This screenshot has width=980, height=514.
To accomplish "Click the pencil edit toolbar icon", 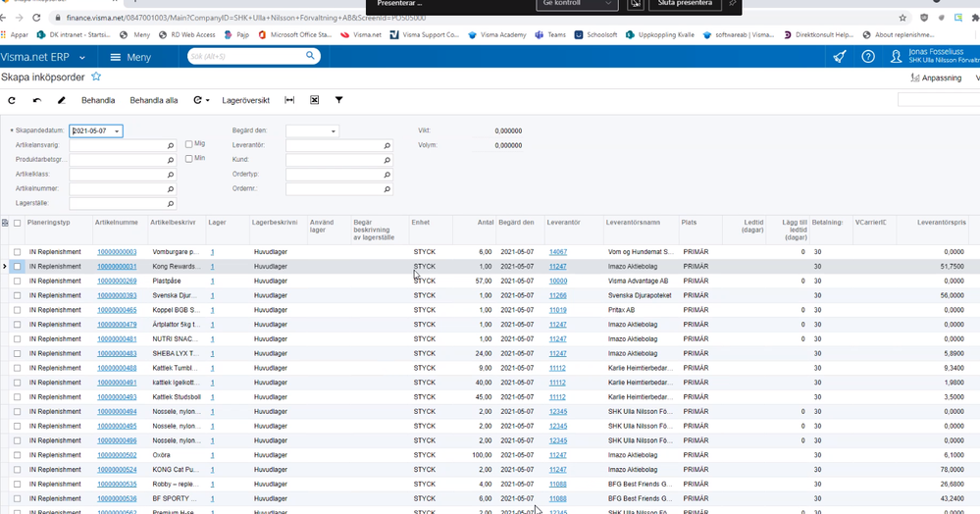I will coord(61,100).
